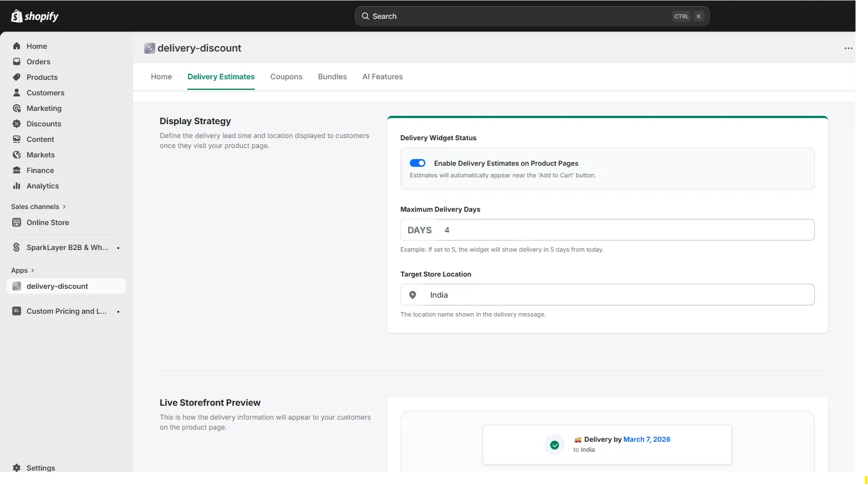Open Home via its house icon
868x485 pixels.
(17, 46)
